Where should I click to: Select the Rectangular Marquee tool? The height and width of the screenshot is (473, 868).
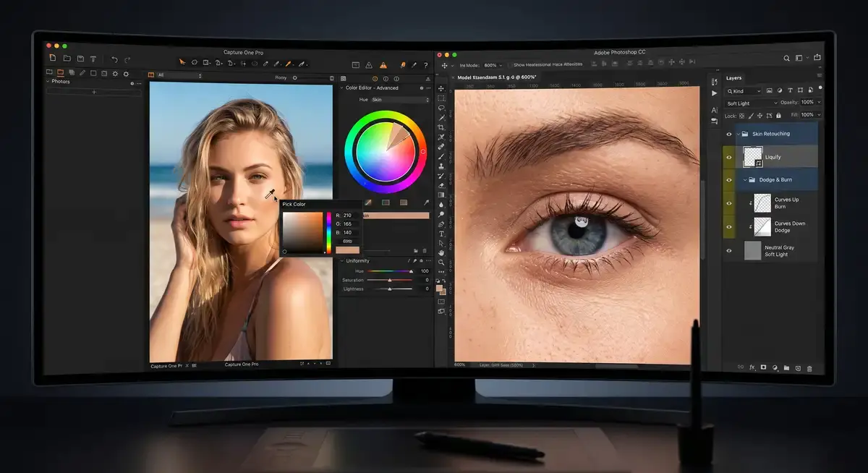[441, 97]
